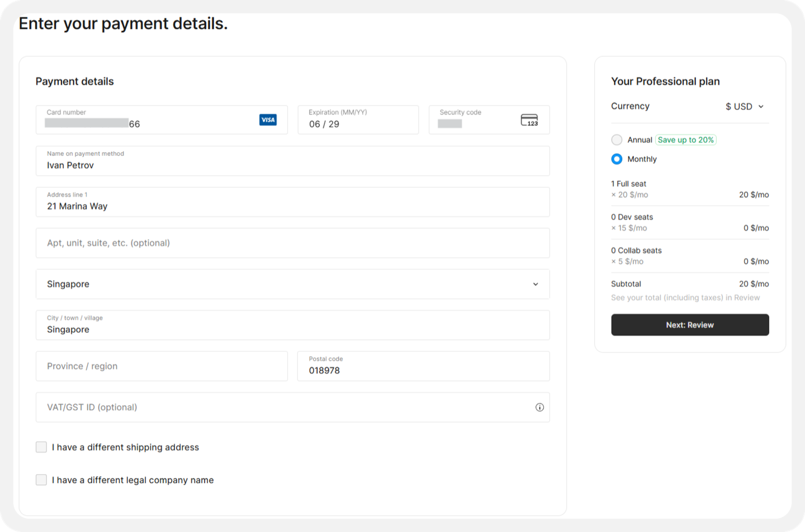Click the security code card icon

(529, 120)
